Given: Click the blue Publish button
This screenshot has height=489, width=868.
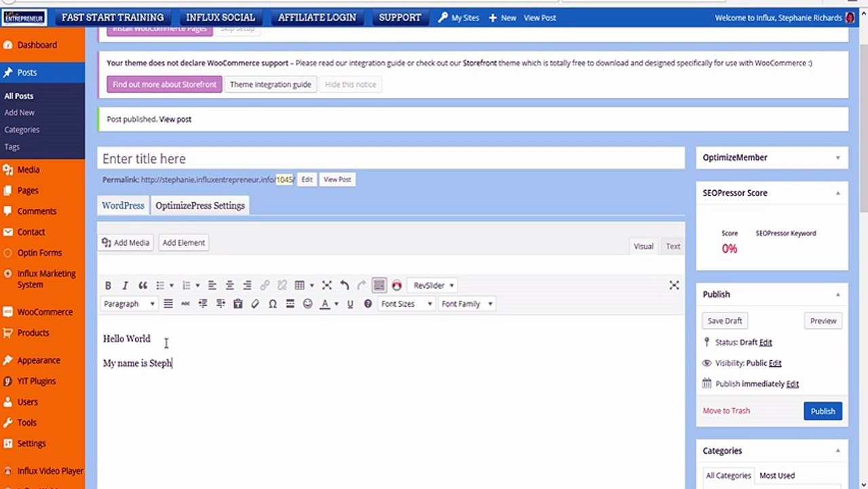Looking at the screenshot, I should click(x=823, y=411).
